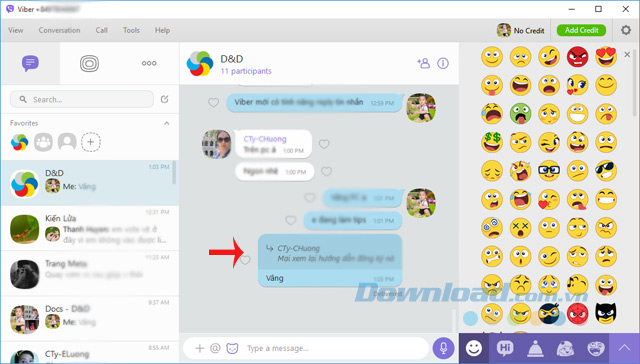Screen dimensions: 640x364
Task: Insert the red spider hero mask emoticon
Action: 577,314
